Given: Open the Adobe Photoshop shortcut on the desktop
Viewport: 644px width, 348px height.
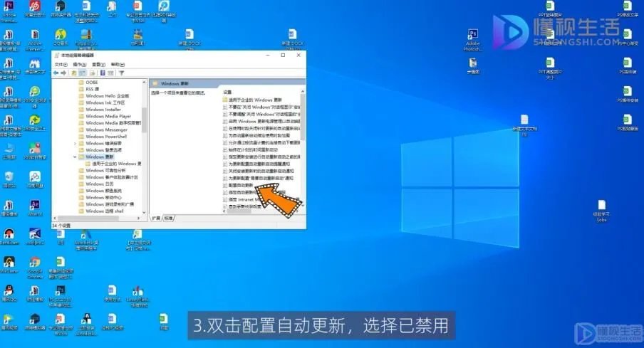Looking at the screenshot, I should point(473,40).
